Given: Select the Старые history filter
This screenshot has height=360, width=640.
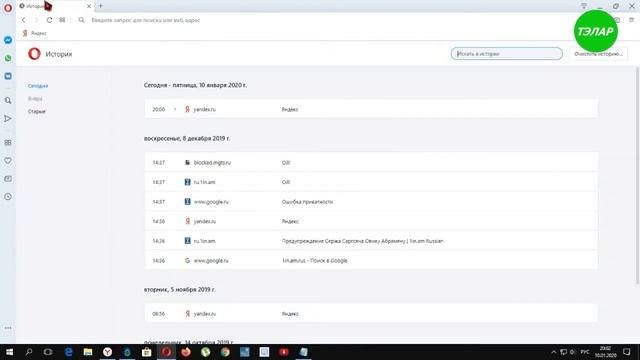Looking at the screenshot, I should tap(37, 111).
